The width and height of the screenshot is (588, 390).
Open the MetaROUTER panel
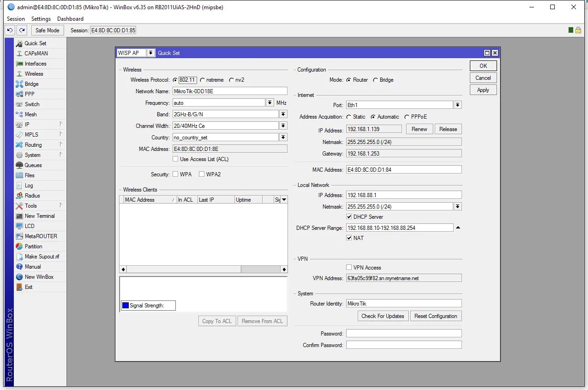38,236
